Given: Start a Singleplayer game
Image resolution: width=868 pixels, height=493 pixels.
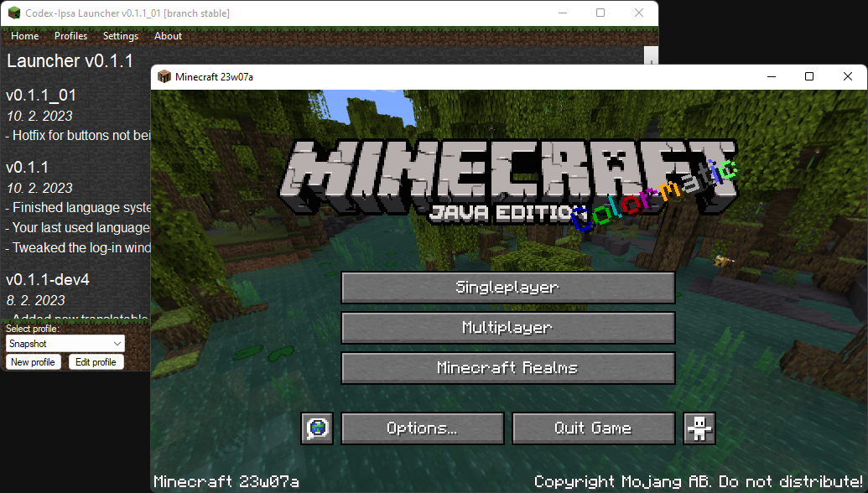Looking at the screenshot, I should click(507, 288).
